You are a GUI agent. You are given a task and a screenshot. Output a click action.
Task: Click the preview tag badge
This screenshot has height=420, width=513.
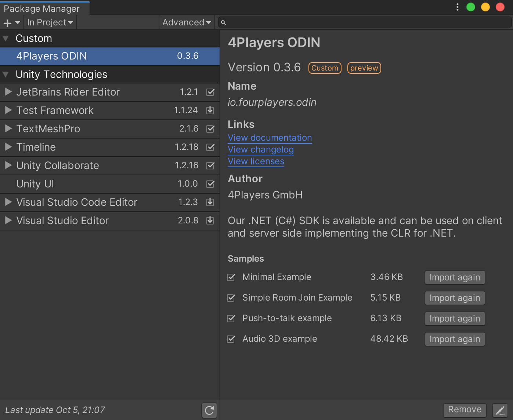[364, 68]
